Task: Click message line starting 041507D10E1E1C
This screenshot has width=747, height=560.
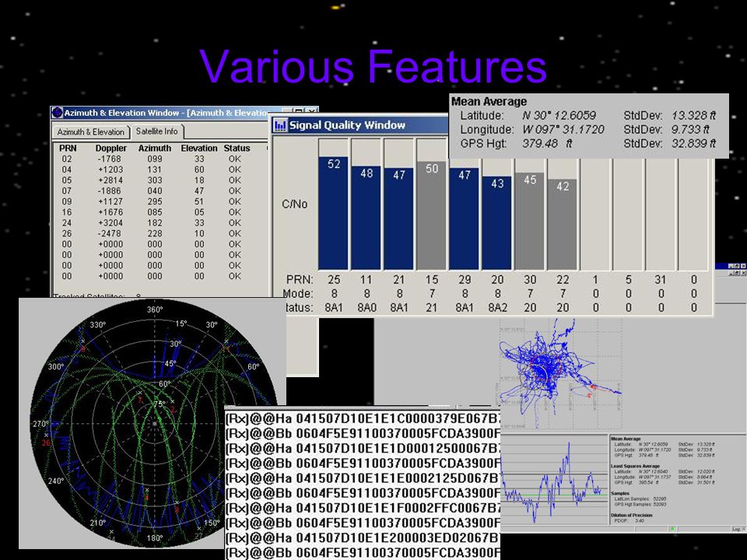Action: pos(363,418)
